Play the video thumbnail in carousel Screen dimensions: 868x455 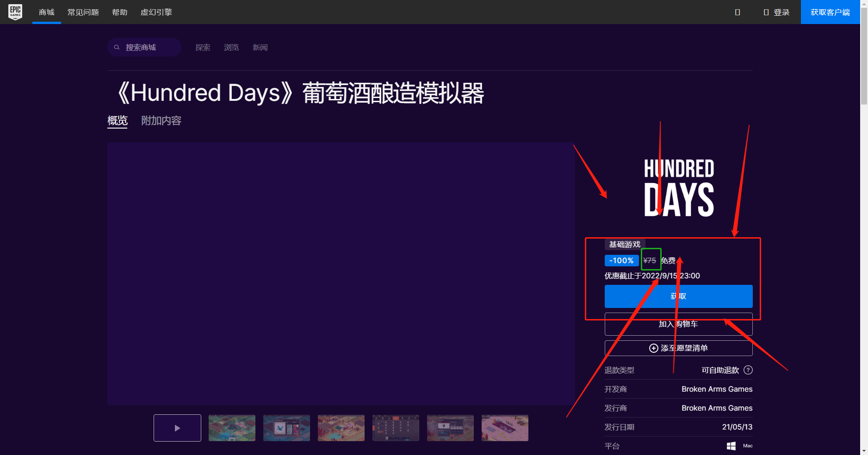click(x=177, y=428)
